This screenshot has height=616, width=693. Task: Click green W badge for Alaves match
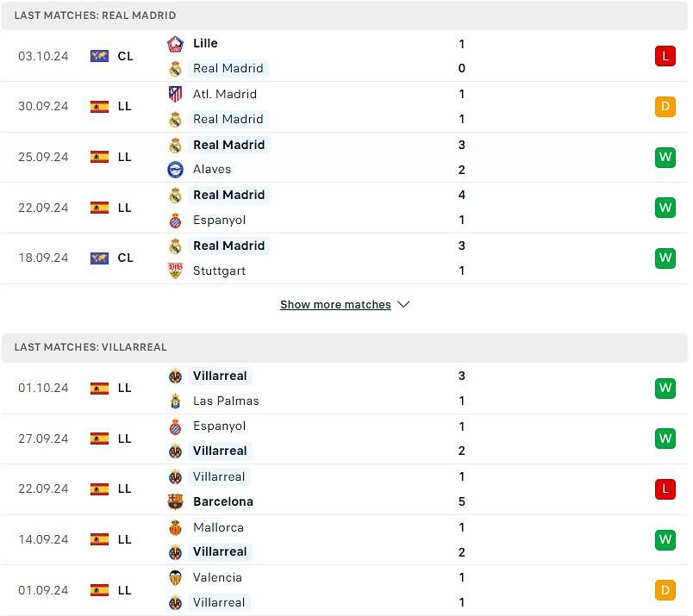665,158
